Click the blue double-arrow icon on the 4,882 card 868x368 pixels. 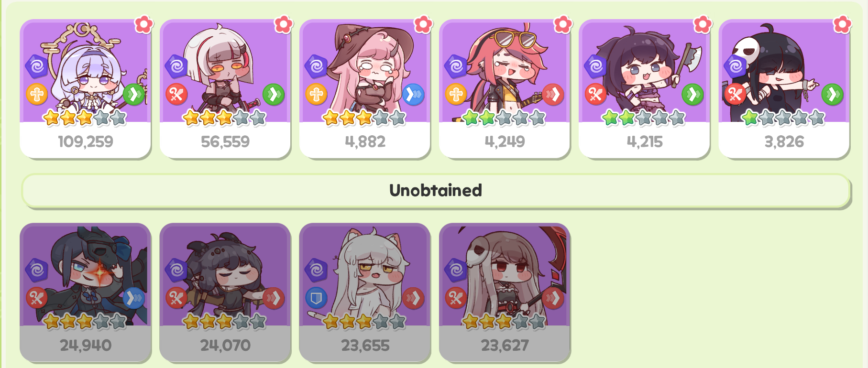pyautogui.click(x=413, y=94)
